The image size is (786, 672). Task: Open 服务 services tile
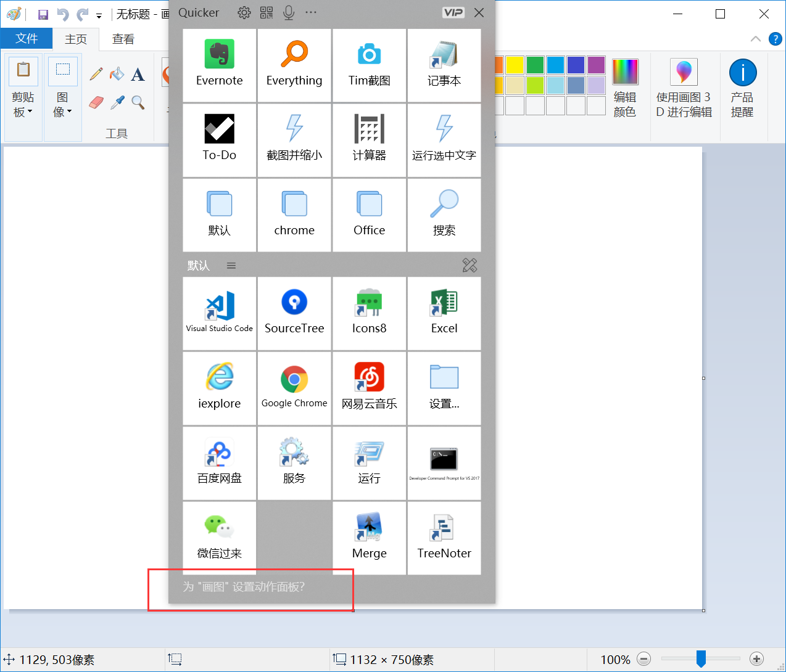coord(294,463)
